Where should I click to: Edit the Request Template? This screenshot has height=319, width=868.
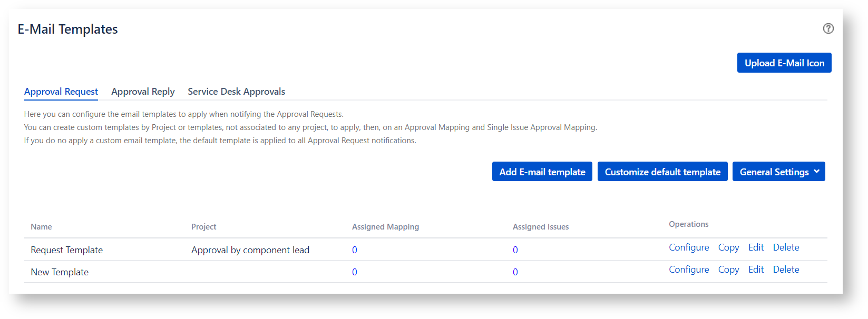click(756, 247)
